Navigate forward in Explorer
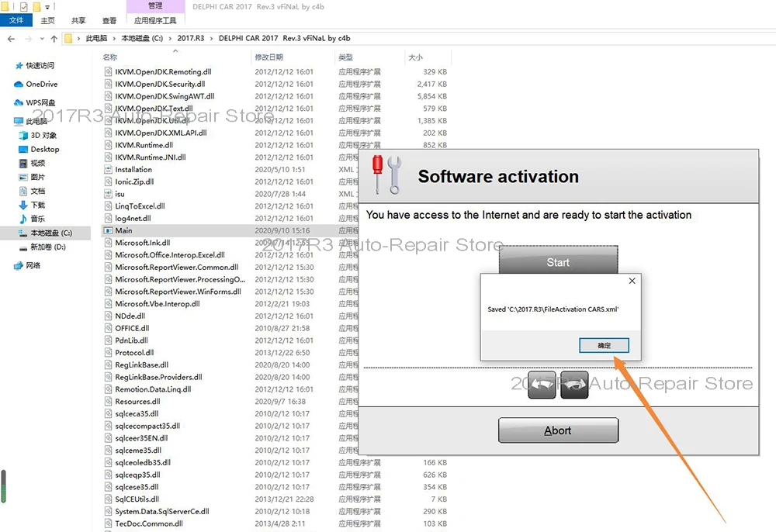This screenshot has height=532, width=776. (x=28, y=39)
